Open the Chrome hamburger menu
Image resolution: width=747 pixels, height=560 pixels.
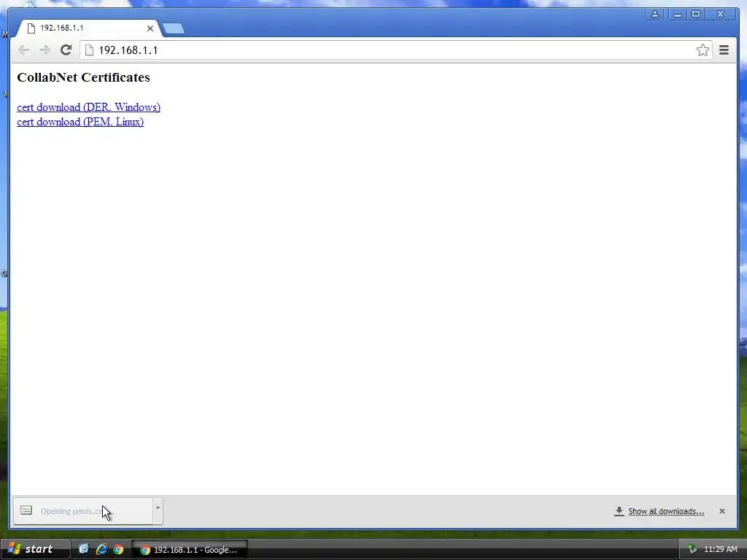(x=724, y=50)
